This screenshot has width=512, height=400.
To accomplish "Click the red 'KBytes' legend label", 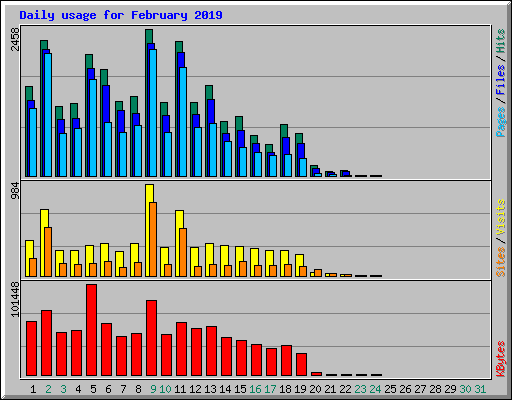I will point(501,359).
